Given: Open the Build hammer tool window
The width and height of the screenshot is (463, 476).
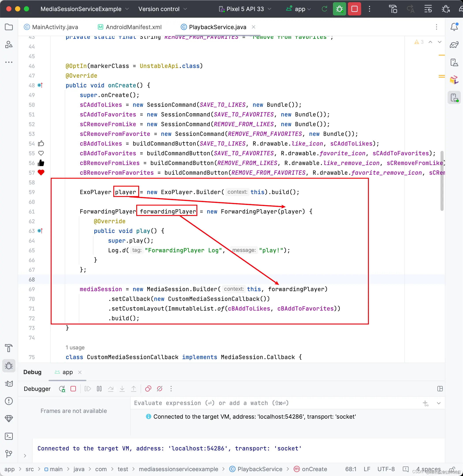Looking at the screenshot, I should [9, 348].
